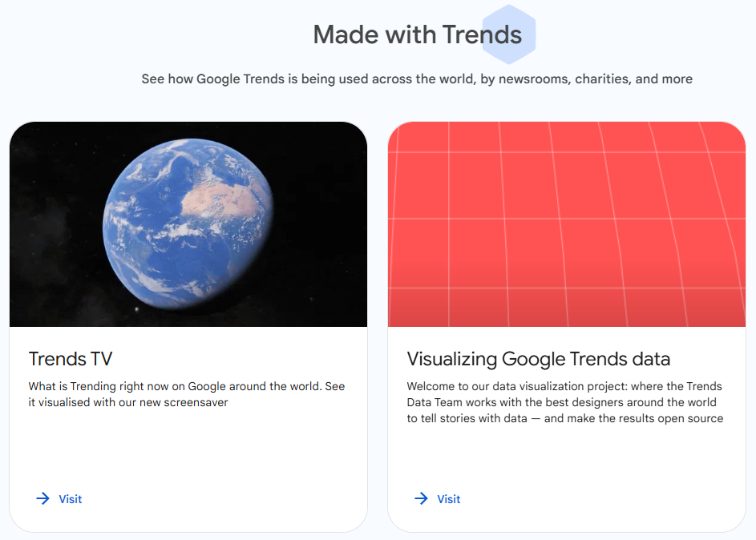Click the Trends TV card title
The width and height of the screenshot is (756, 540).
point(71,358)
